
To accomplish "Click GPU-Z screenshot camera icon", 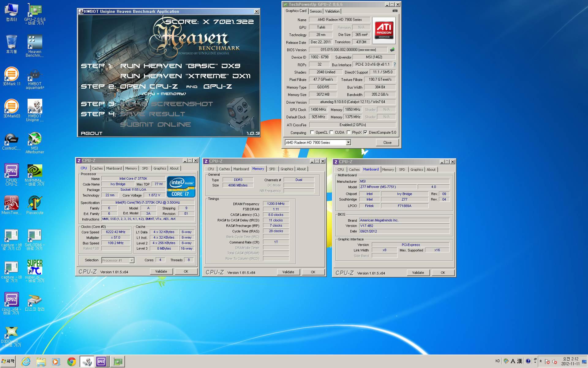I will (395, 11).
